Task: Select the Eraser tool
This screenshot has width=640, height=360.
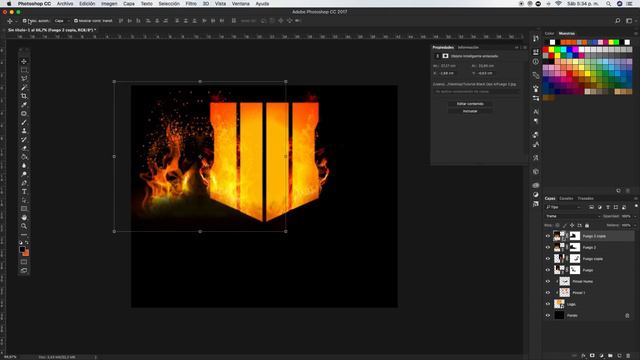Action: click(24, 148)
